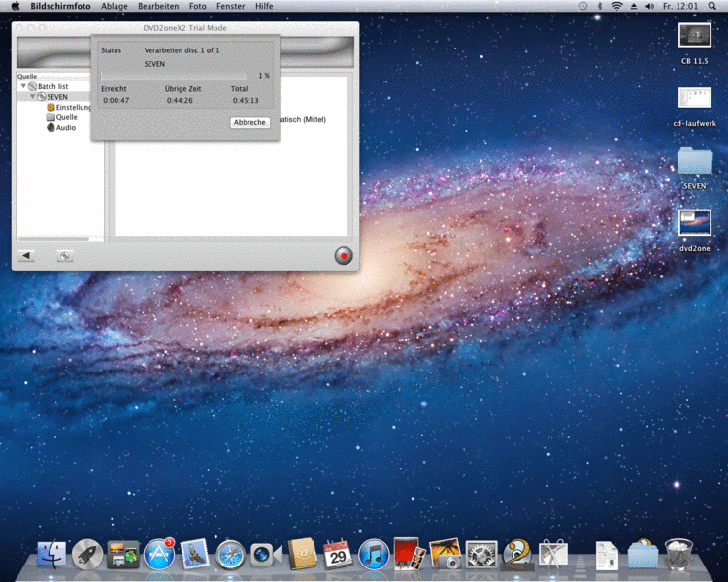Select the SEVEN folder on desktop
Screen dimensions: 728x582
pos(695,169)
